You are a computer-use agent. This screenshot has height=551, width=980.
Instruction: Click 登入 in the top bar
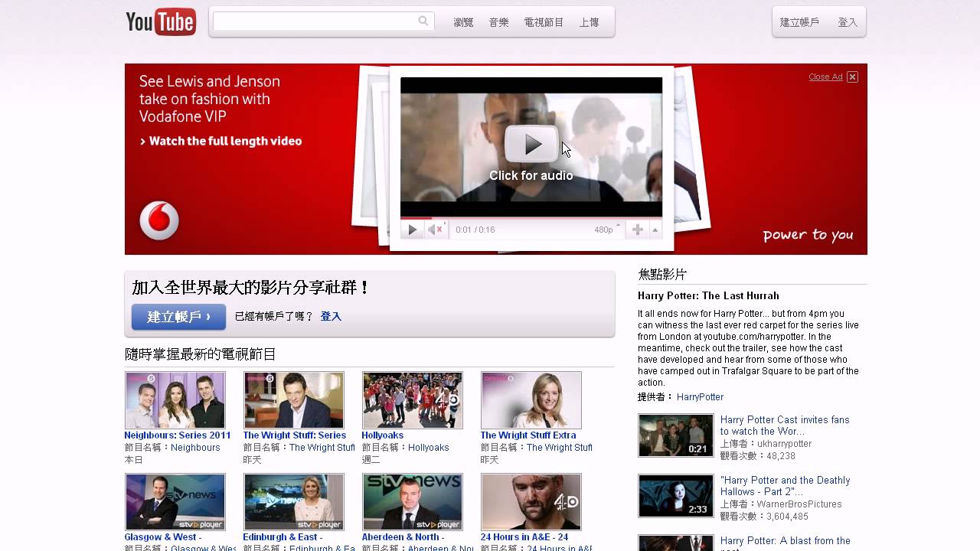pos(848,22)
